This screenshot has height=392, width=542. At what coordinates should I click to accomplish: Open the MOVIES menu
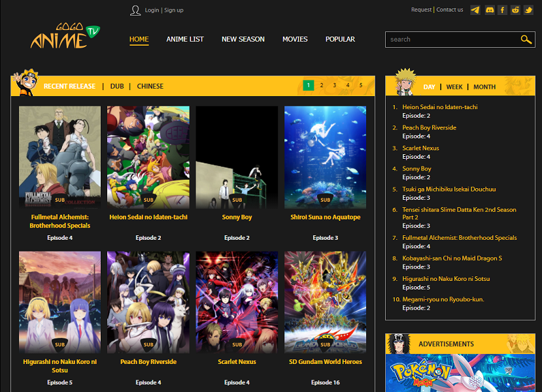295,39
